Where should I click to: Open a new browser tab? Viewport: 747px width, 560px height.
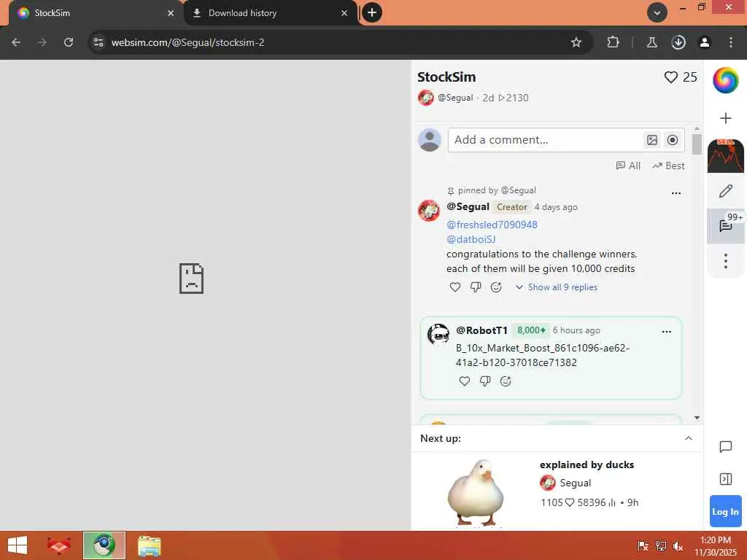coord(372,13)
